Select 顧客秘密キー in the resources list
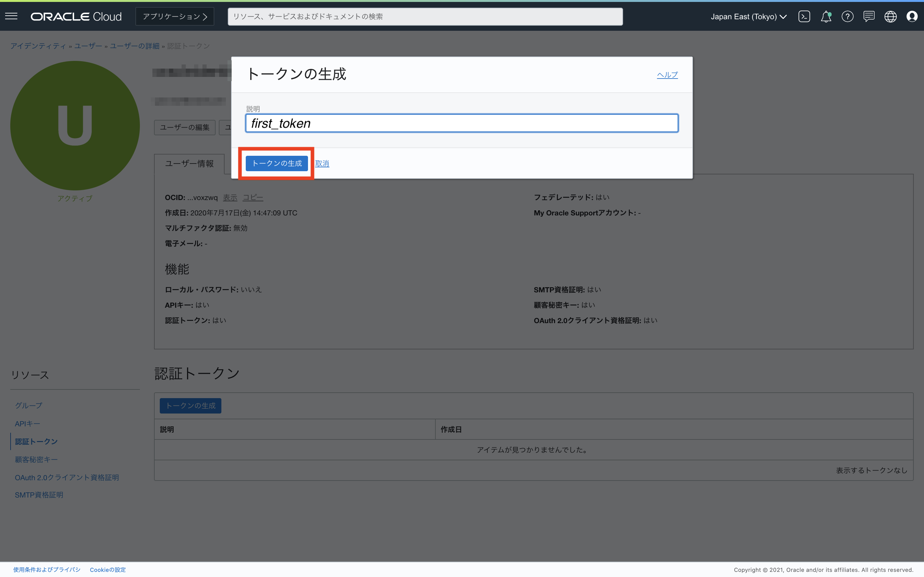 [x=36, y=459]
